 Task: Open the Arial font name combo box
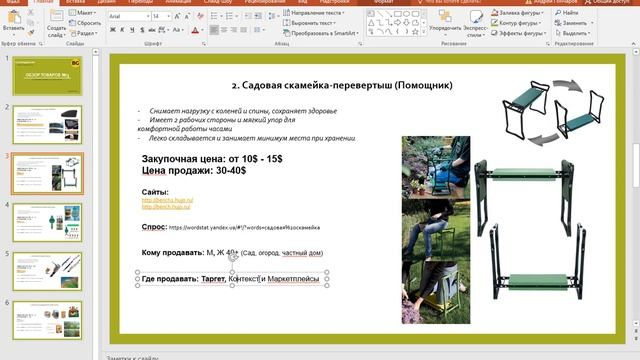129,16
